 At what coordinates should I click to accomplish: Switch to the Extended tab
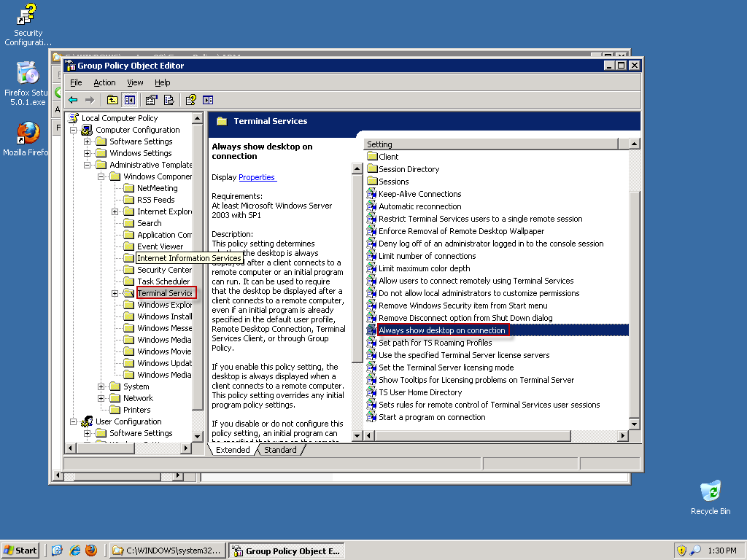(x=233, y=450)
